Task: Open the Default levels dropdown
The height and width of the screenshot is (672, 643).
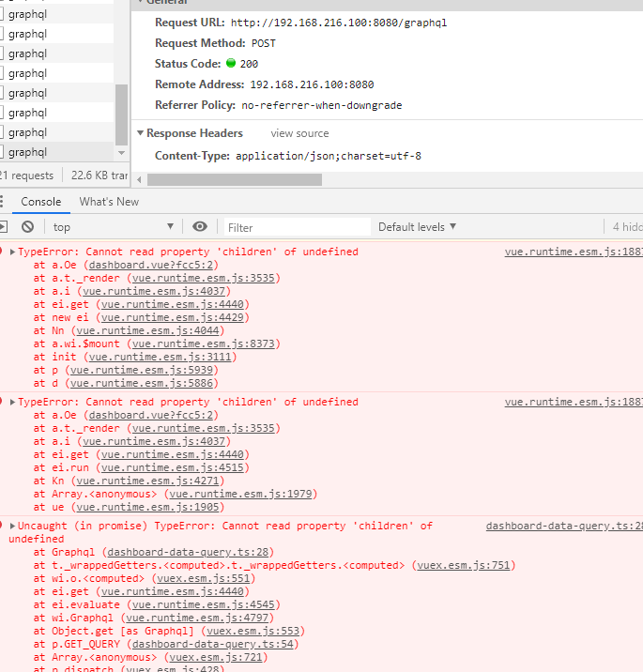Action: 417,227
